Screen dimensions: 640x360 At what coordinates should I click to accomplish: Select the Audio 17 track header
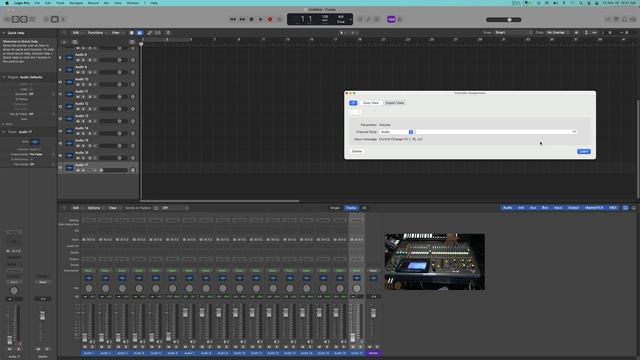click(x=98, y=167)
